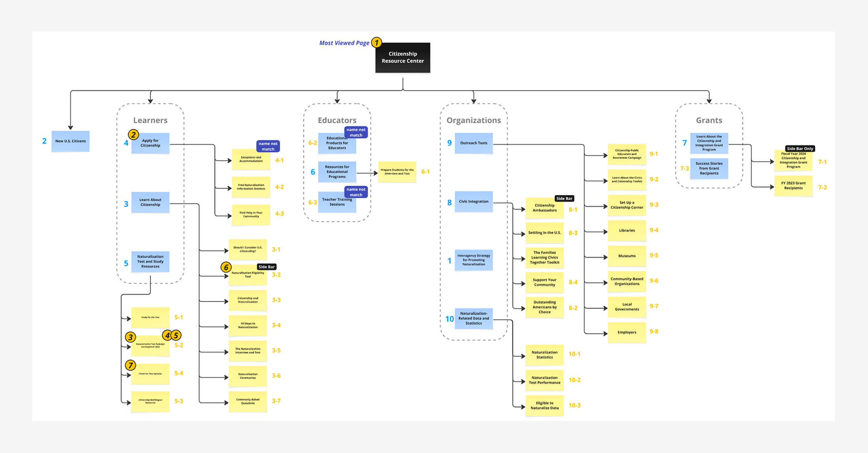Select the Naturalization Eligibility Tool sticky note
868x453 pixels.
248,276
